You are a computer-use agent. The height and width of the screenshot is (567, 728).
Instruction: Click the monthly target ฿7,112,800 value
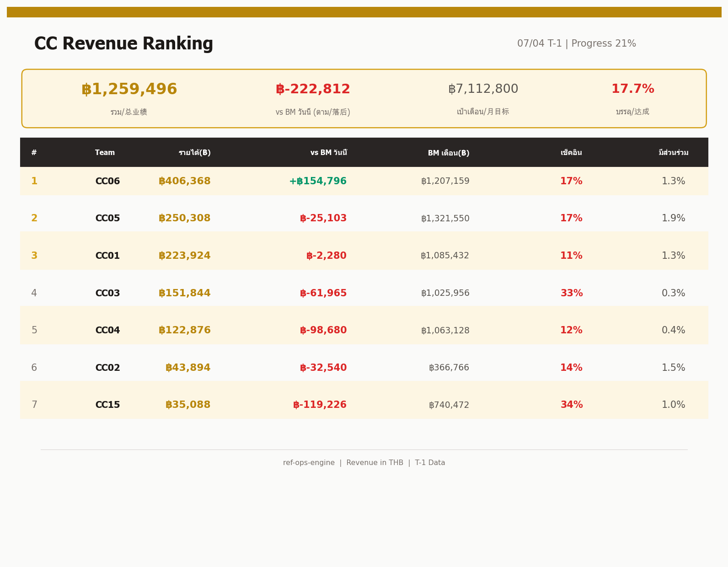(x=483, y=90)
